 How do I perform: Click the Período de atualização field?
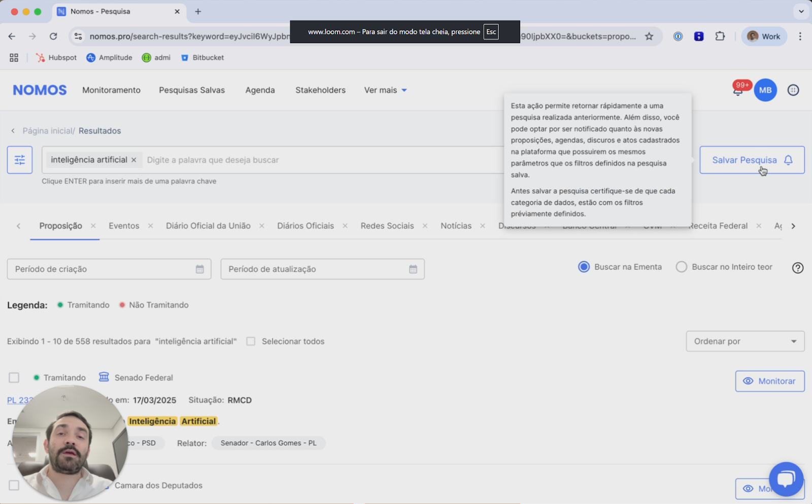tap(322, 269)
